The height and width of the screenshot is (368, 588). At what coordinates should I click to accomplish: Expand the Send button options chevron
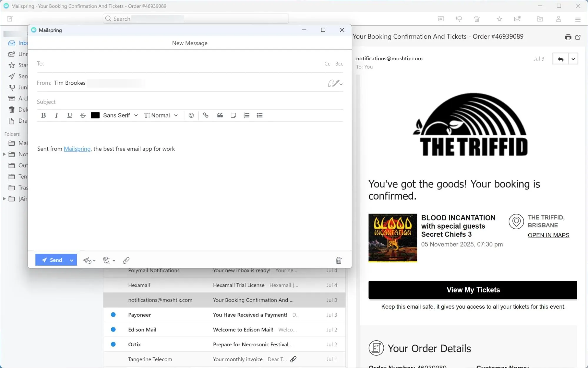pyautogui.click(x=71, y=260)
